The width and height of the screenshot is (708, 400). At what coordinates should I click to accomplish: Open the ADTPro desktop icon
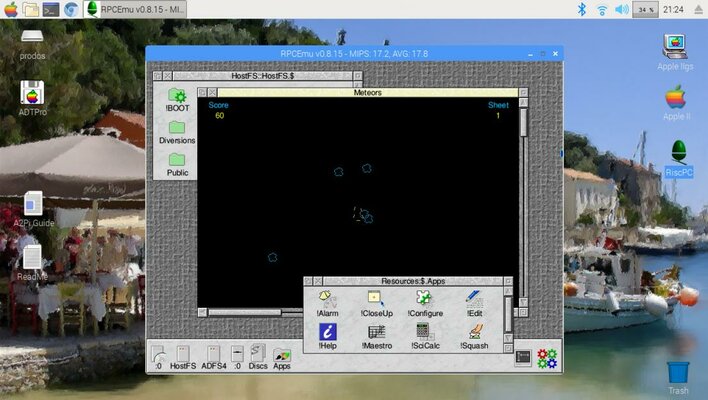[32, 98]
